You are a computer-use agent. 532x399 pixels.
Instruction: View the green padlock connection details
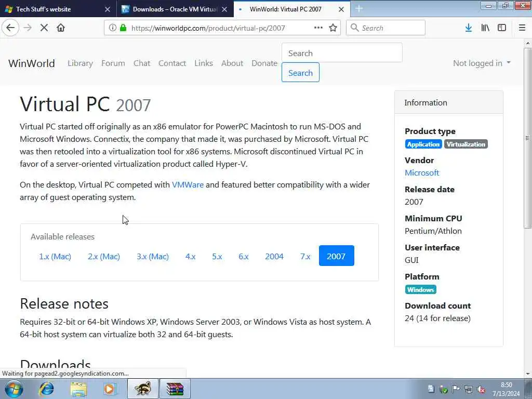pyautogui.click(x=123, y=28)
